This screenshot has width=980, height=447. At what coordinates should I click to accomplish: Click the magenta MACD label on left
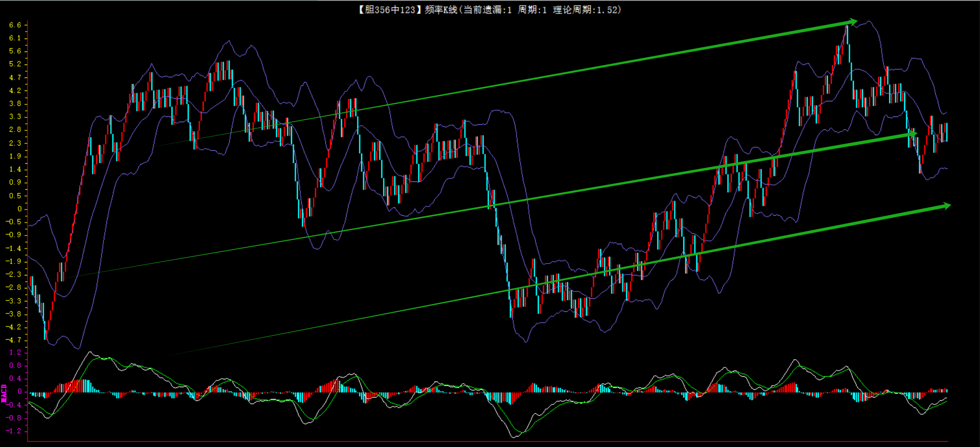point(4,393)
